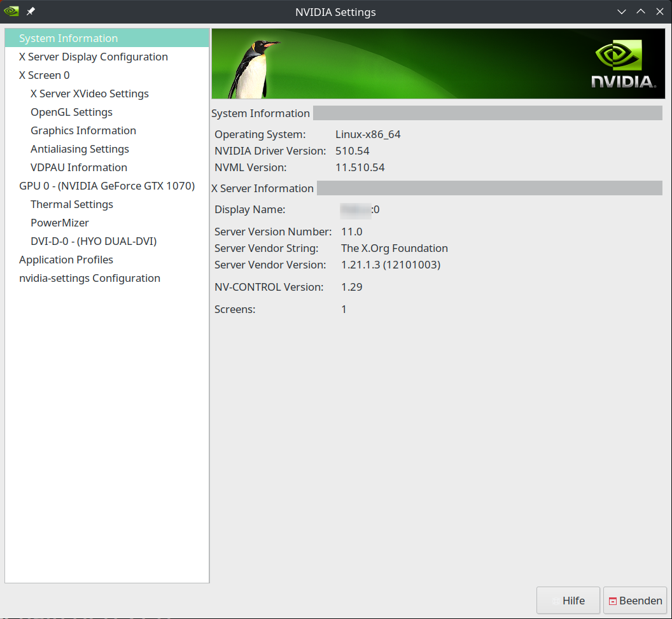672x619 pixels.
Task: View Graphics Information
Action: (x=83, y=130)
